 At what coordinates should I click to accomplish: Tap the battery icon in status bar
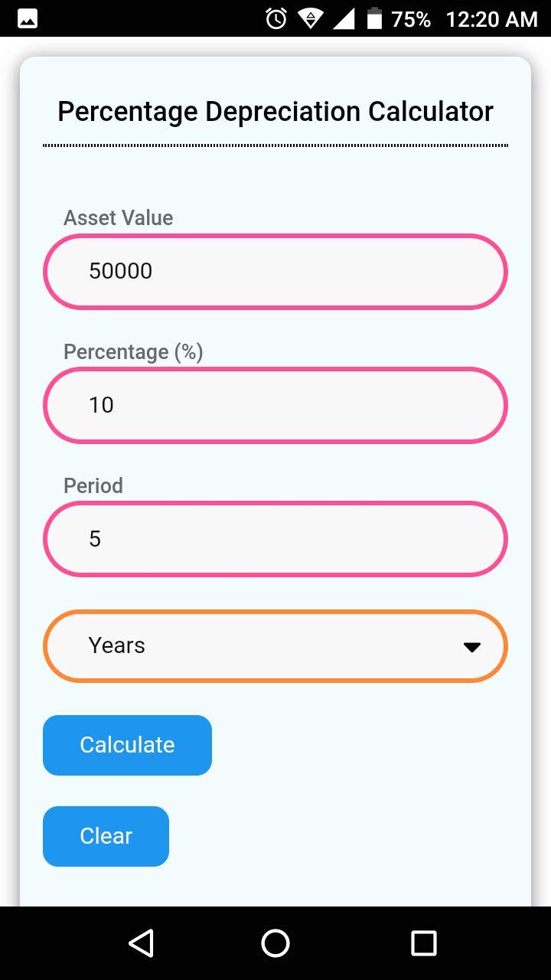click(x=374, y=18)
